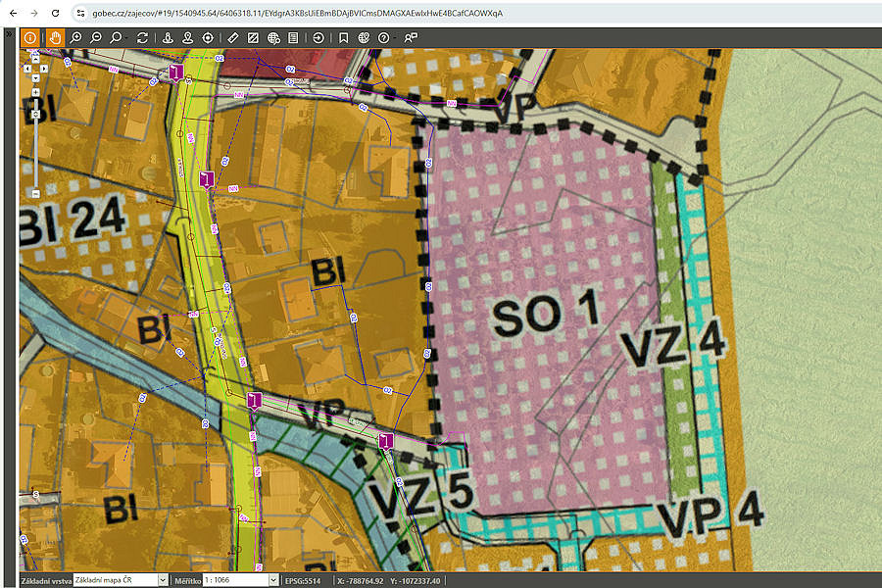Screen dimensions: 882x588
Task: Open the help question mark menu
Action: click(383, 37)
